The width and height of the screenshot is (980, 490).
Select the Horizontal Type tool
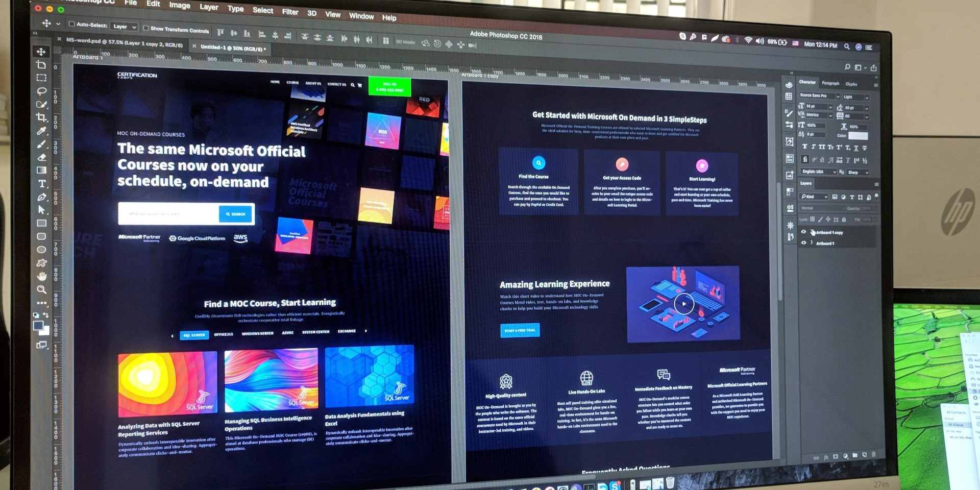click(42, 184)
